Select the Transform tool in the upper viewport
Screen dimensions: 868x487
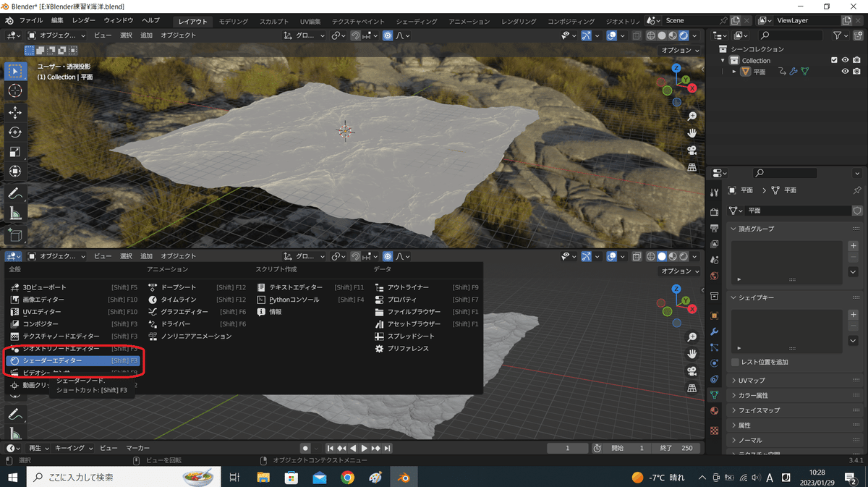click(x=15, y=171)
